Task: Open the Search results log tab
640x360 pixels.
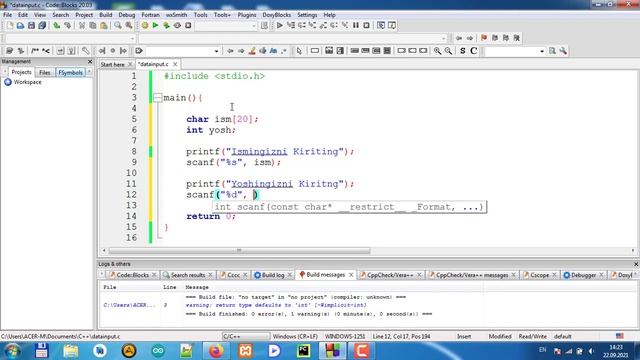Action: pyautogui.click(x=187, y=275)
